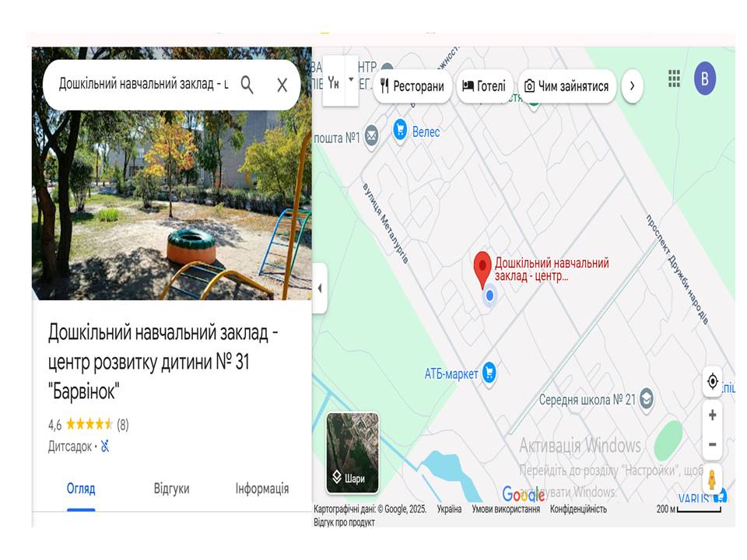
Task: Open the Google apps grid icon
Action: 674,79
